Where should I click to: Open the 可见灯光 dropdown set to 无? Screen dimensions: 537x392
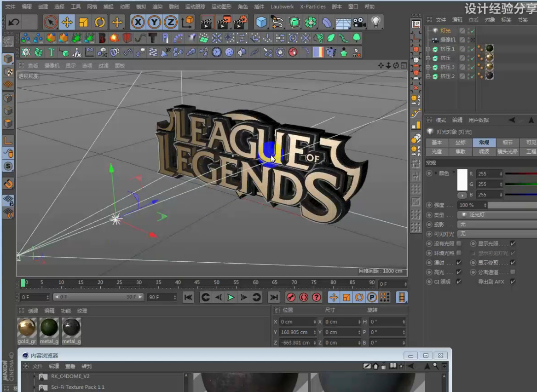click(497, 234)
